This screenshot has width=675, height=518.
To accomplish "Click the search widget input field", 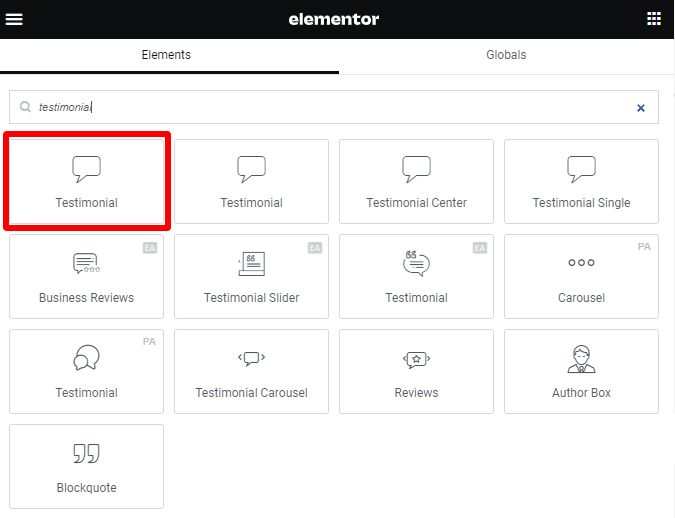I will click(334, 107).
